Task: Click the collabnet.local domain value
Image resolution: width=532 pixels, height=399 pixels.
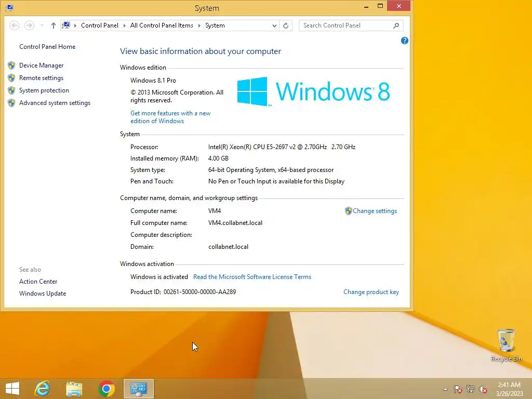Action: tap(228, 247)
